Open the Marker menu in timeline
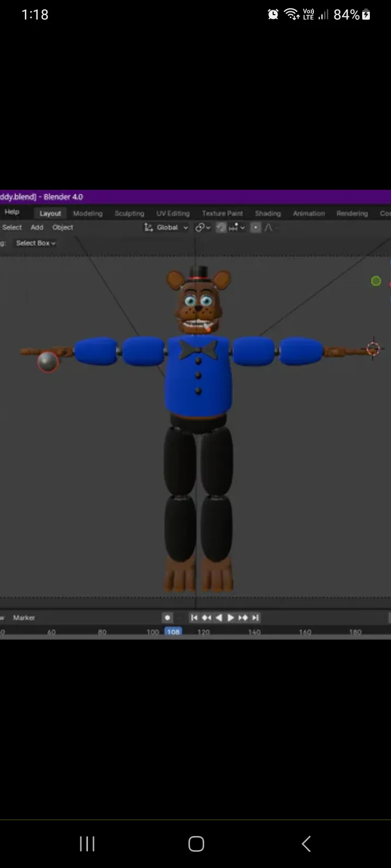 click(x=24, y=617)
